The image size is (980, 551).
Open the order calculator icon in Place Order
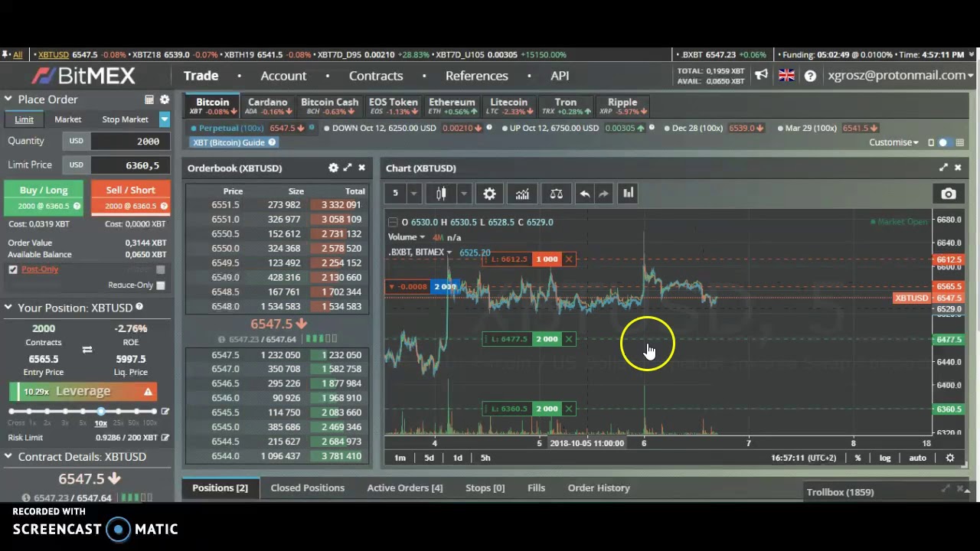coord(149,99)
